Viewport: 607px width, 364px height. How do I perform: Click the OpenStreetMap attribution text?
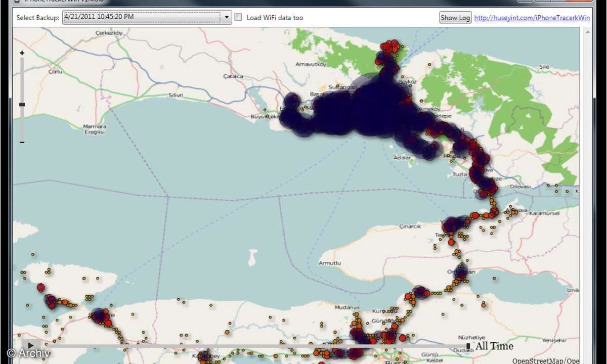coord(545,360)
